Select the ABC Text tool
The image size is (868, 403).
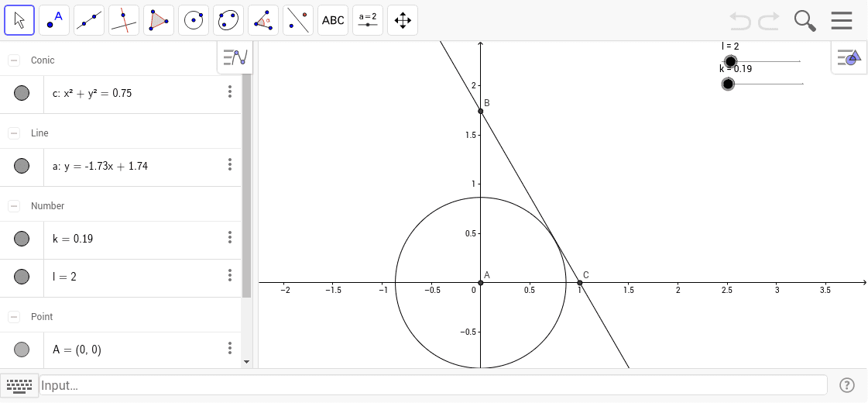pos(333,20)
